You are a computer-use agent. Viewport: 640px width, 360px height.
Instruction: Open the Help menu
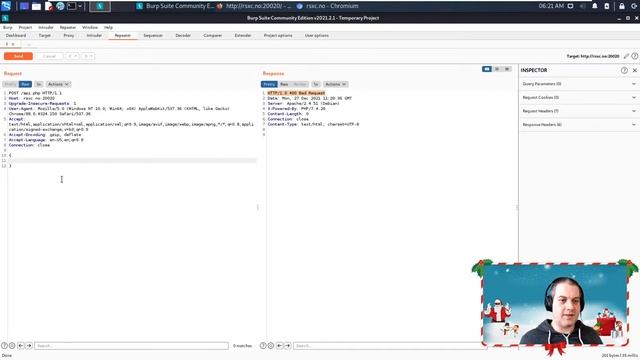pos(108,27)
